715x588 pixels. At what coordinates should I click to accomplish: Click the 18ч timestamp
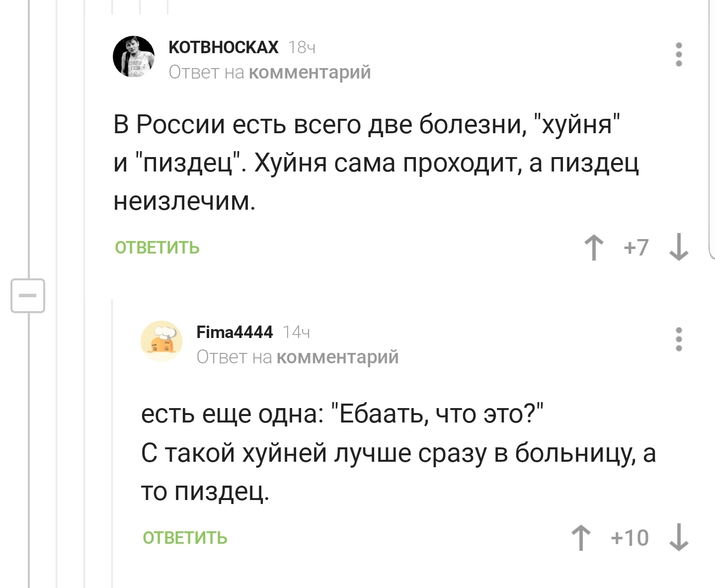click(302, 48)
